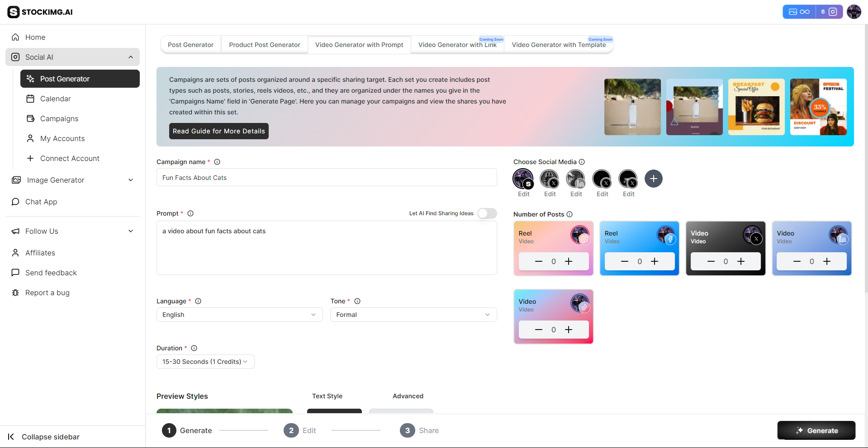Screen dimensions: 868x448
Task: Open the Calendar section in the sidebar
Action: pos(56,99)
